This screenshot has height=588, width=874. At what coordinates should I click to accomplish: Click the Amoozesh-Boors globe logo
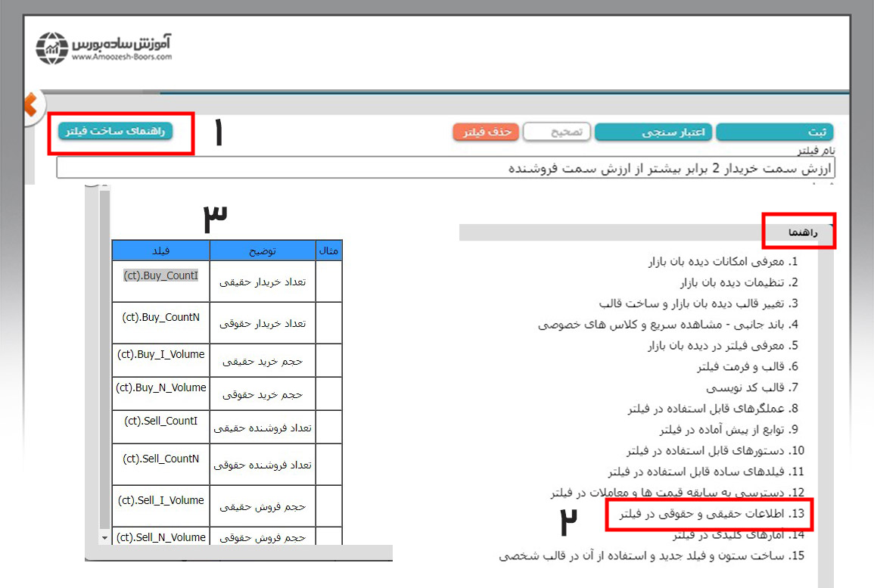point(52,47)
